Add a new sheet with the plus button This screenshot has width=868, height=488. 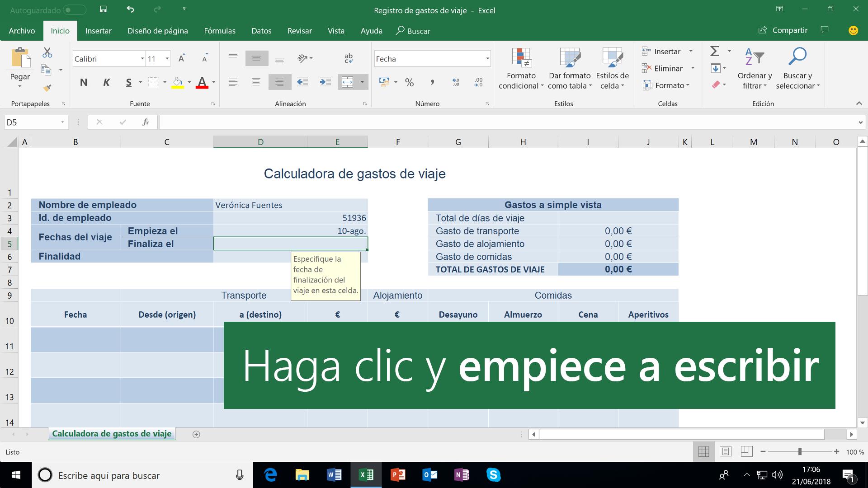click(x=196, y=434)
